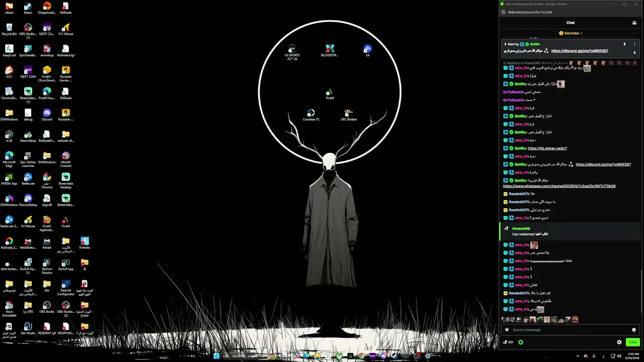The width and height of the screenshot is (644, 362).
Task: Expand the pinned message with down arrow
Action: point(634,52)
